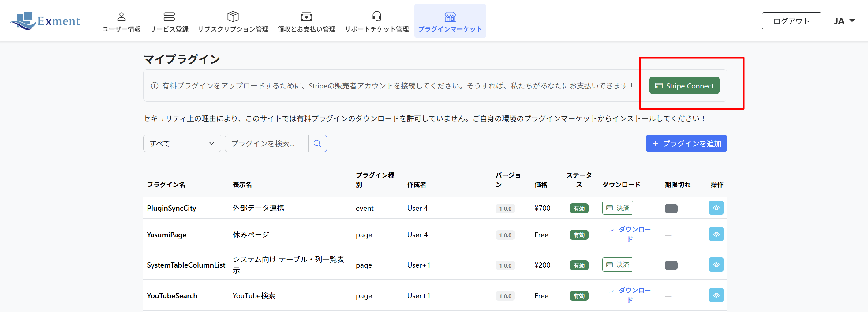Click the YouTube検索 display name
868x312 pixels.
click(254, 295)
